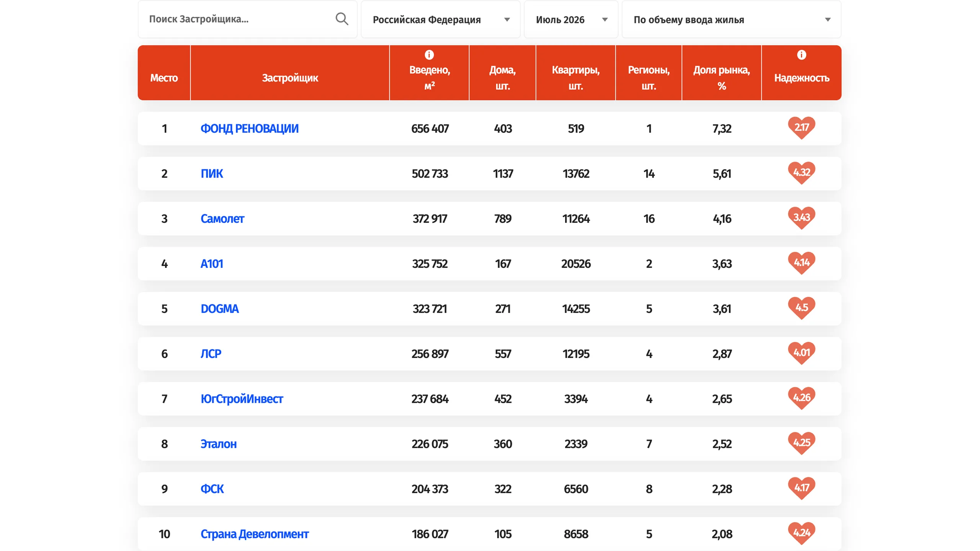Open the Российская Федерация region dropdown
The image size is (980, 551).
coord(440,19)
